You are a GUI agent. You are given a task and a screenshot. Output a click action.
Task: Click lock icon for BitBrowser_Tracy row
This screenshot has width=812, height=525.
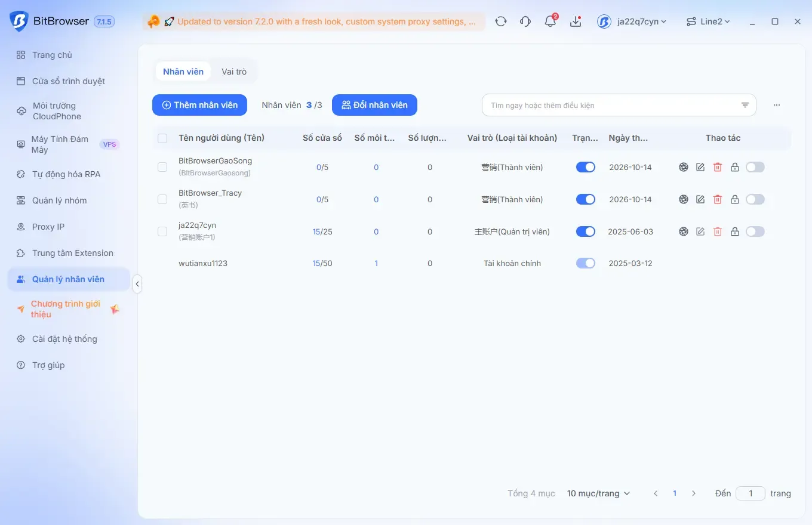[x=735, y=199]
